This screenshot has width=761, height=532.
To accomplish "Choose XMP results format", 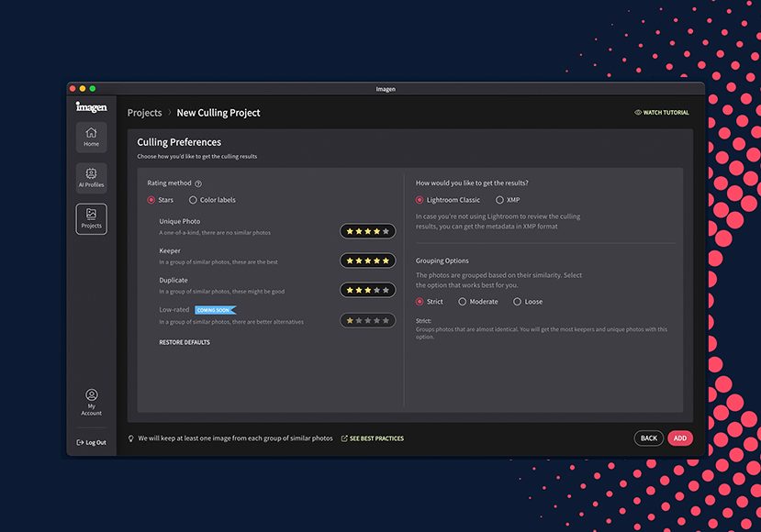I will pos(499,200).
